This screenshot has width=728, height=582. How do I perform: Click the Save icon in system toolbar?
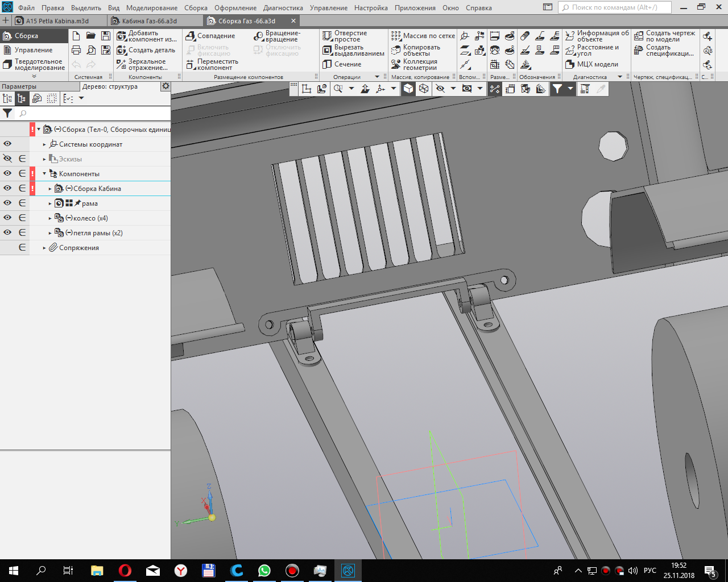coord(105,36)
